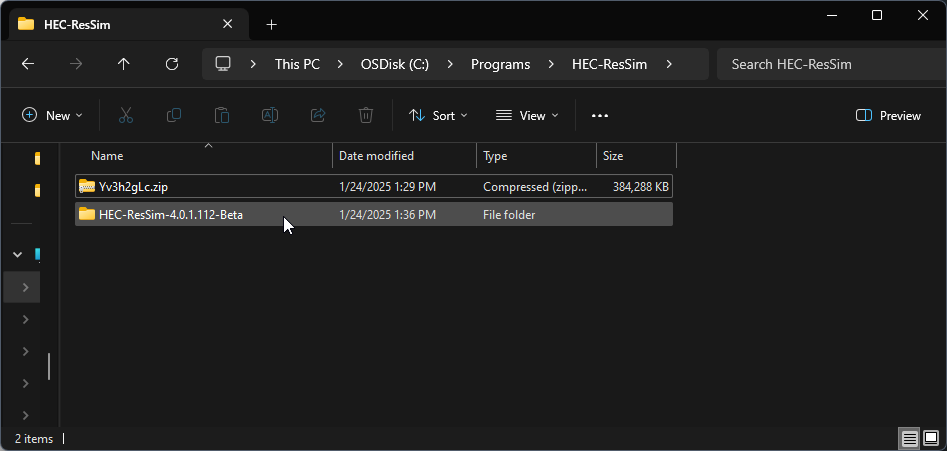Screen dimensions: 947x451
Task: Navigate to OSDisk (C:) in address bar
Action: 395,64
